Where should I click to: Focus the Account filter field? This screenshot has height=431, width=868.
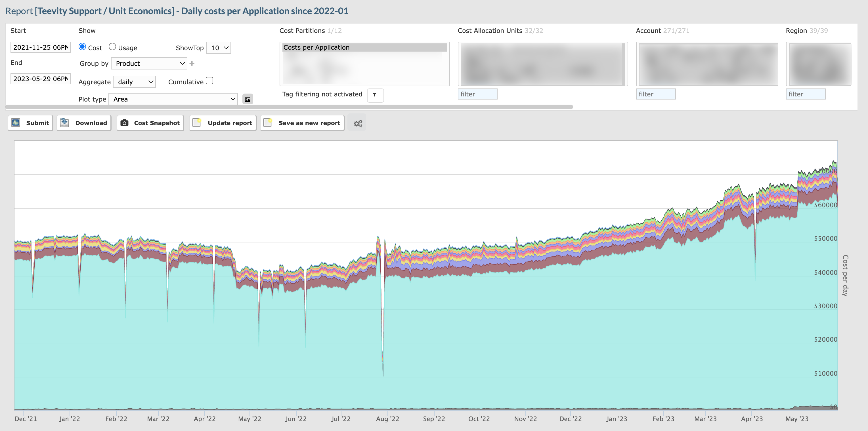click(656, 94)
